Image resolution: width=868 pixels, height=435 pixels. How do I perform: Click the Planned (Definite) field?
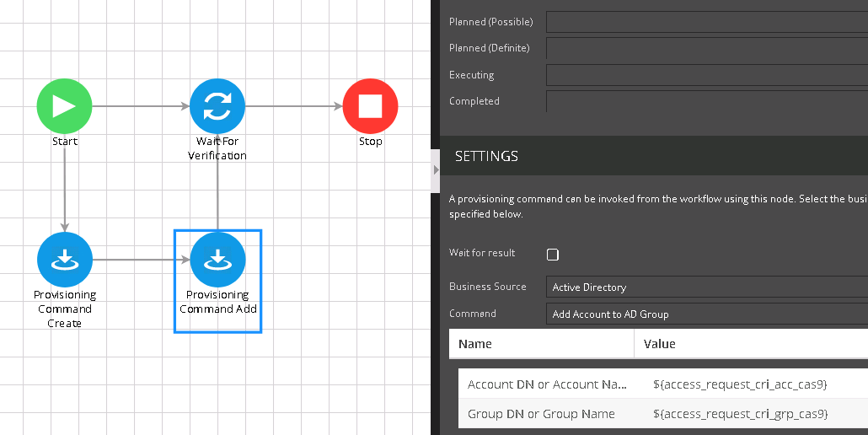(706, 48)
